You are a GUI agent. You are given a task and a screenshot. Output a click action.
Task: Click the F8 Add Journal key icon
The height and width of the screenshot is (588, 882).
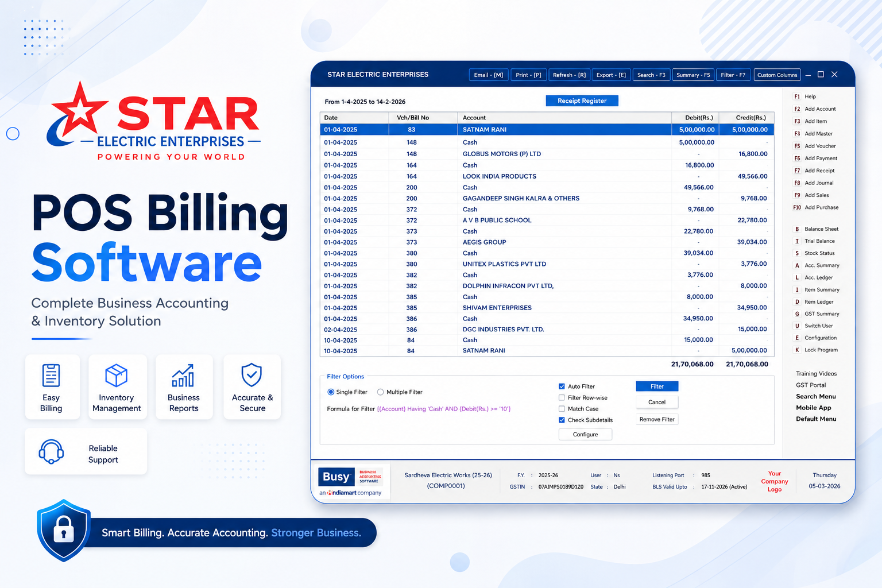click(x=797, y=183)
